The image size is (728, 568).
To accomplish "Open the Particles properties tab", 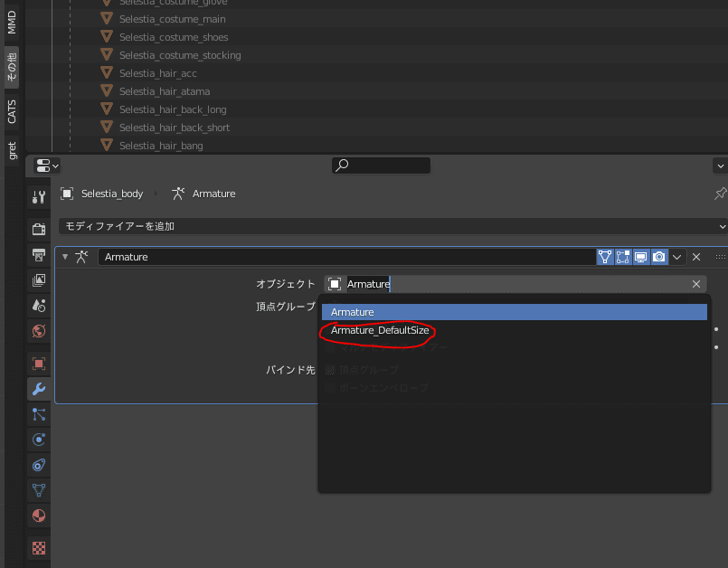I will 39,414.
